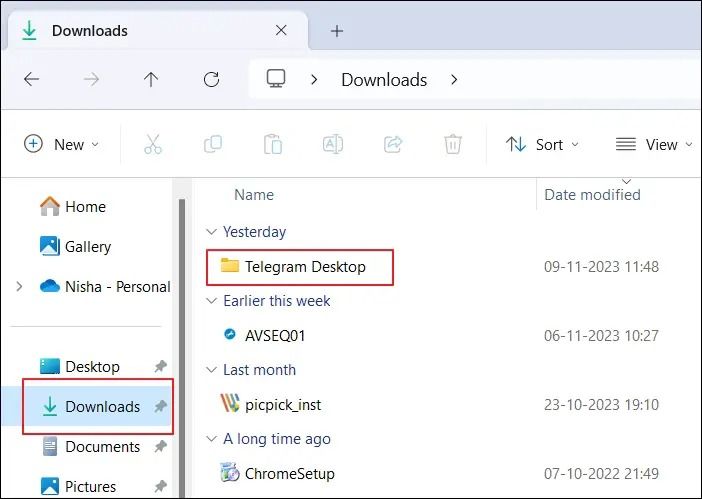Click the Copy icon in toolbar

(x=213, y=144)
